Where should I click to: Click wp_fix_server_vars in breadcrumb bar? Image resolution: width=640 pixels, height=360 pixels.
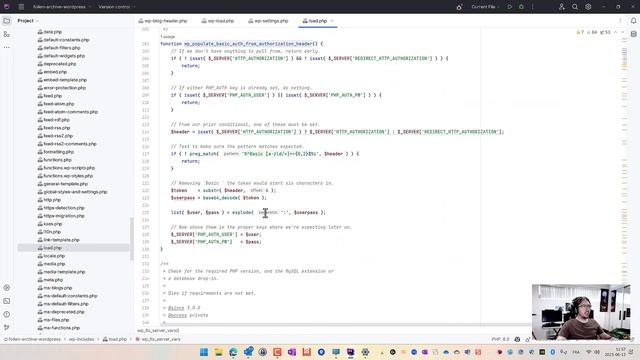158,339
